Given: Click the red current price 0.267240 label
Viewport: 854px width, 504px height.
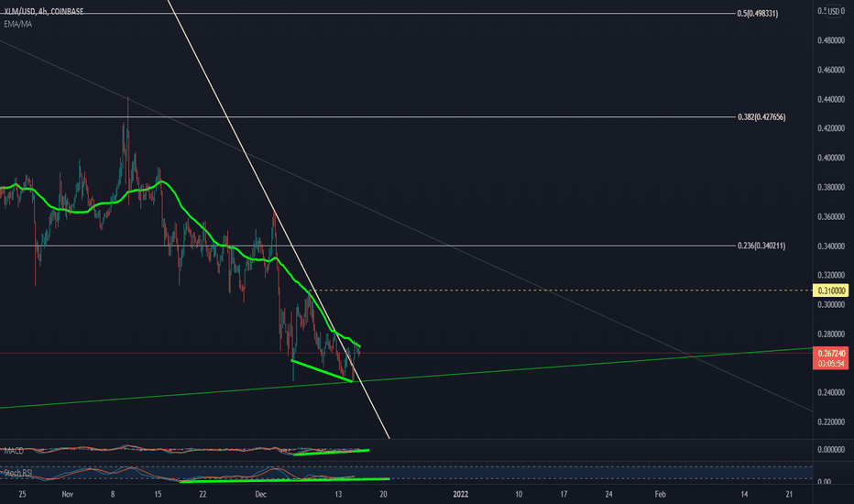Looking at the screenshot, I should 830,354.
